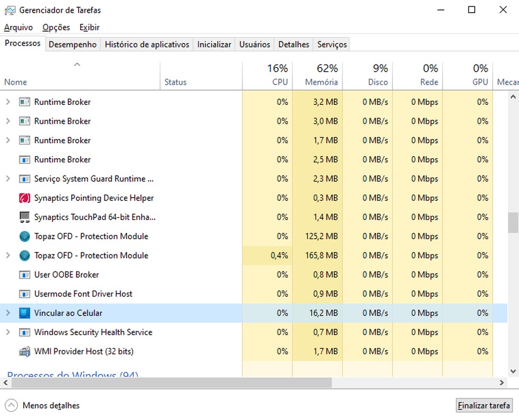Click the vertical scrollbar down arrow
Viewport: 519px width, 420px height.
513,371
